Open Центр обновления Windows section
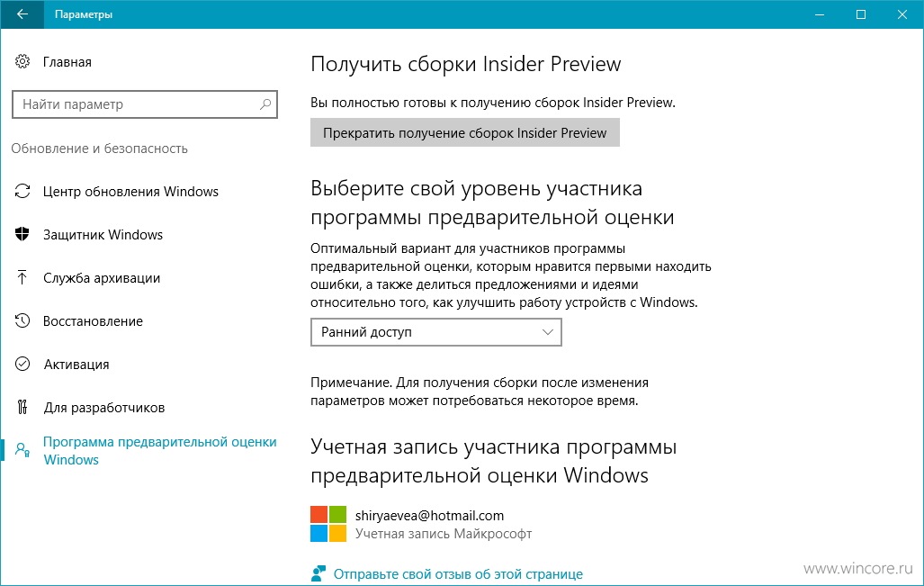924x586 pixels. tap(130, 192)
